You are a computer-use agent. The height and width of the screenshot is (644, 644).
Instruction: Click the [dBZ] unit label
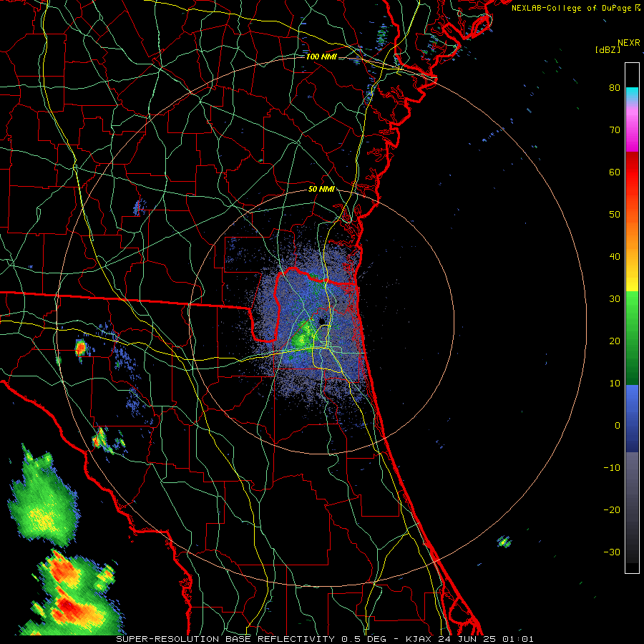608,50
